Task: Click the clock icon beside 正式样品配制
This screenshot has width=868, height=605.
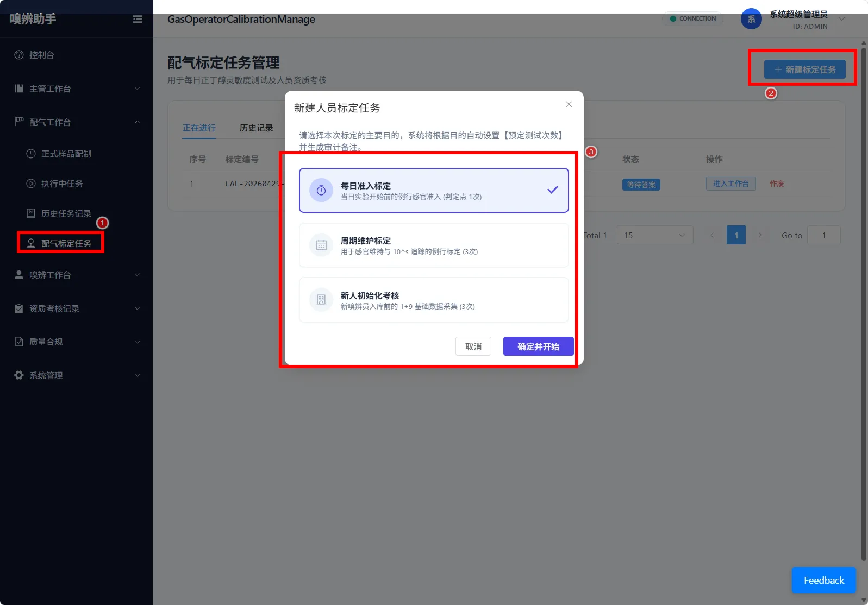Action: coord(31,154)
